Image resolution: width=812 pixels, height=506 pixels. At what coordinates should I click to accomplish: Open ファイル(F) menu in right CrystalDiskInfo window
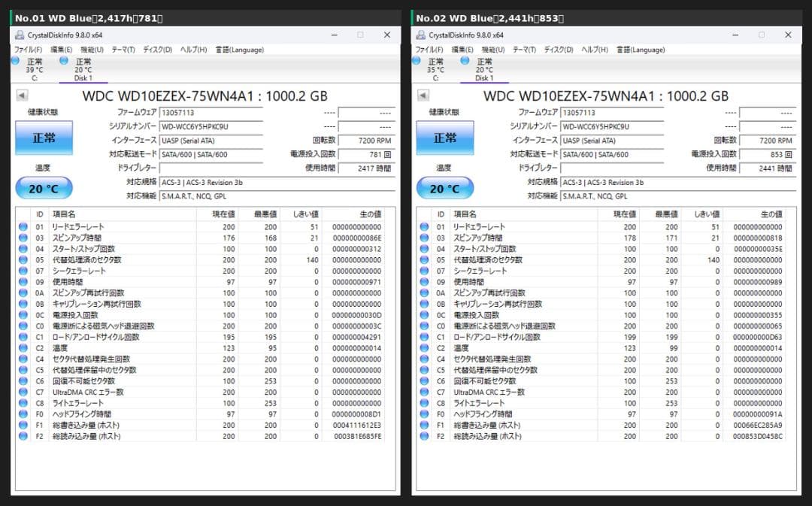click(x=429, y=50)
